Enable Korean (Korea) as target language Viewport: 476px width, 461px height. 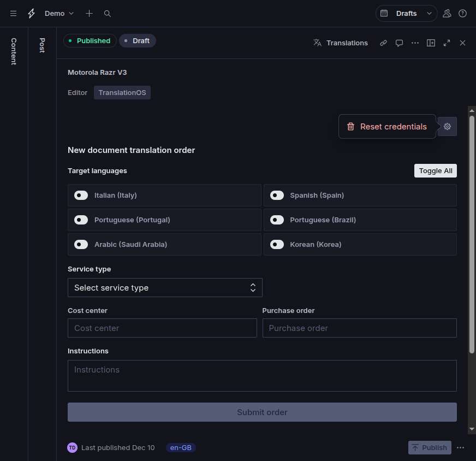277,244
